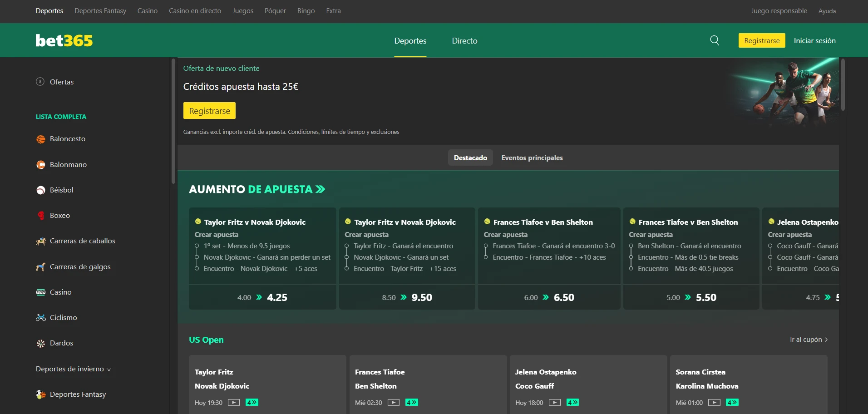Click the Aumento de Apuesta double arrow

tap(321, 189)
